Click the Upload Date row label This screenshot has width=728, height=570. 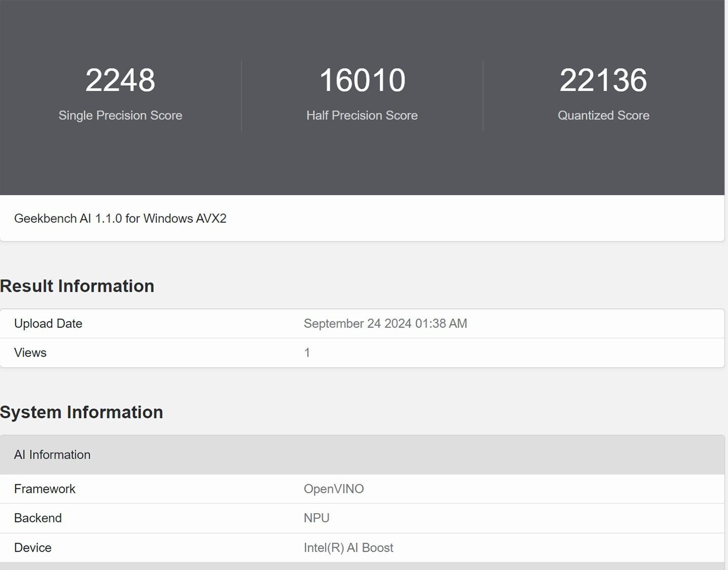pos(48,324)
